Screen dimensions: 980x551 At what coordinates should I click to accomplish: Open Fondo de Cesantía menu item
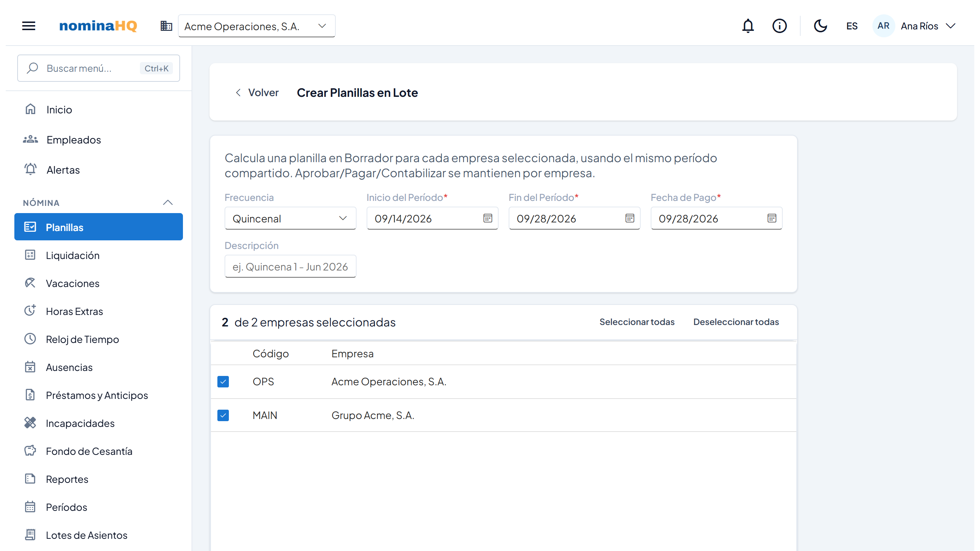click(99, 451)
